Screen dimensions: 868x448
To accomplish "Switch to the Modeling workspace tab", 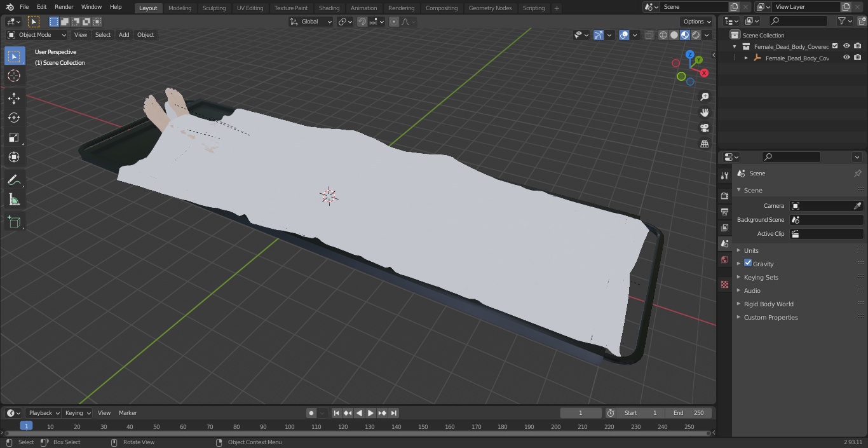I will point(180,8).
